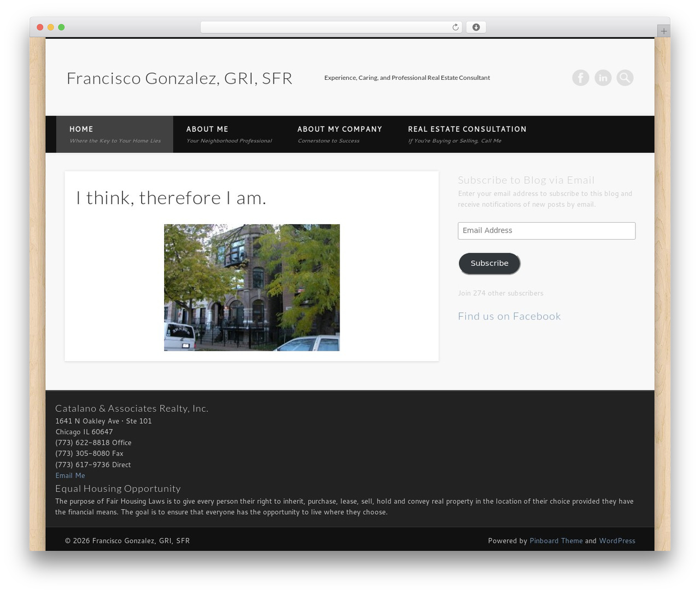Open the "I think, therefore I am." post title
700x593 pixels.
point(171,197)
